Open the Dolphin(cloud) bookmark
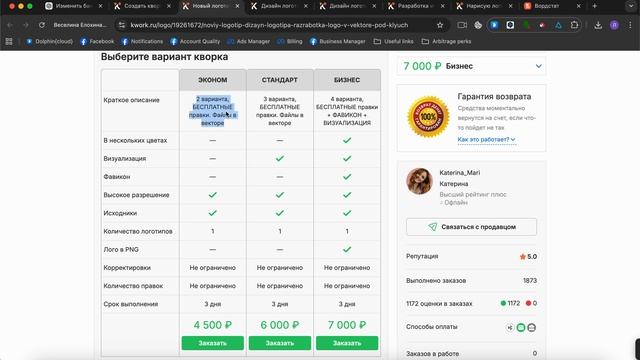The width and height of the screenshot is (640, 360). coord(49,41)
